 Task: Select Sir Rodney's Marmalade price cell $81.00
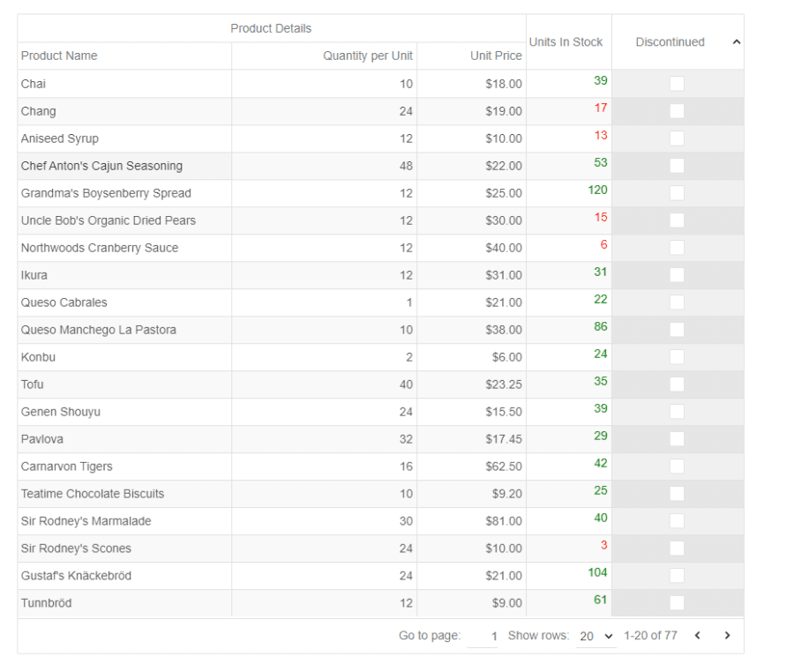[x=503, y=521]
